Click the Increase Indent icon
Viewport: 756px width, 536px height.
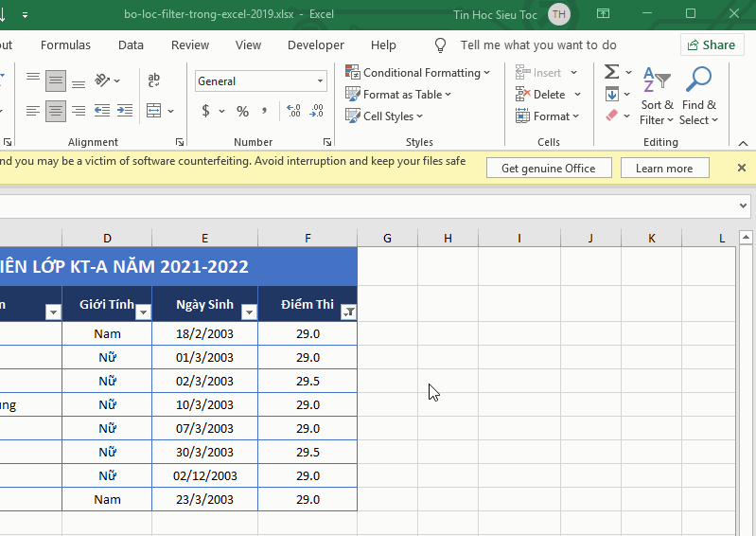coord(124,111)
